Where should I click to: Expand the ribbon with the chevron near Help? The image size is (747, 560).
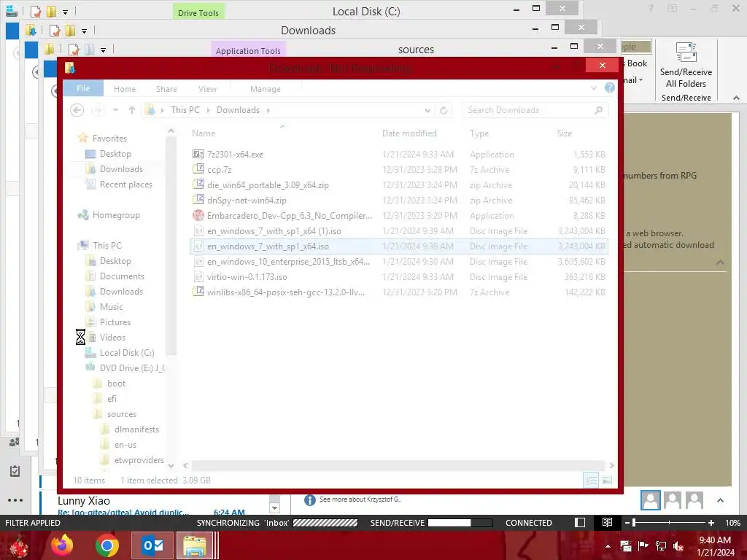click(594, 88)
